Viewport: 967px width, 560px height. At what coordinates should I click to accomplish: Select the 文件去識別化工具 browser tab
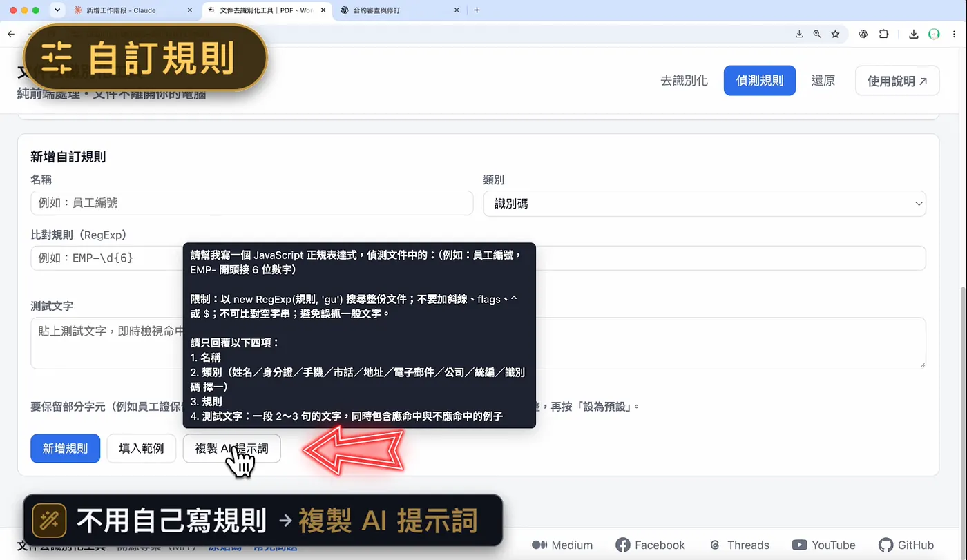point(266,10)
